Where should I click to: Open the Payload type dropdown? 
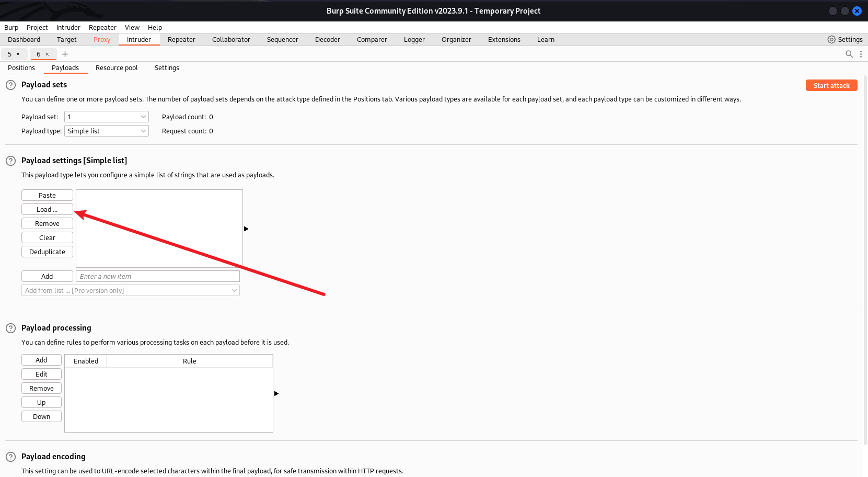(x=107, y=131)
